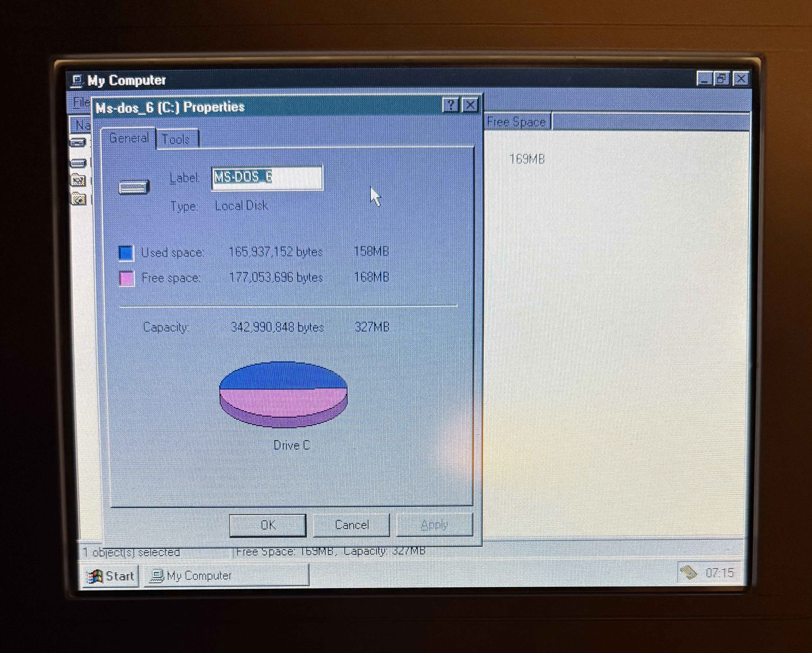Image resolution: width=812 pixels, height=653 pixels.
Task: Click the pink Free space color swatch
Action: pyautogui.click(x=127, y=279)
